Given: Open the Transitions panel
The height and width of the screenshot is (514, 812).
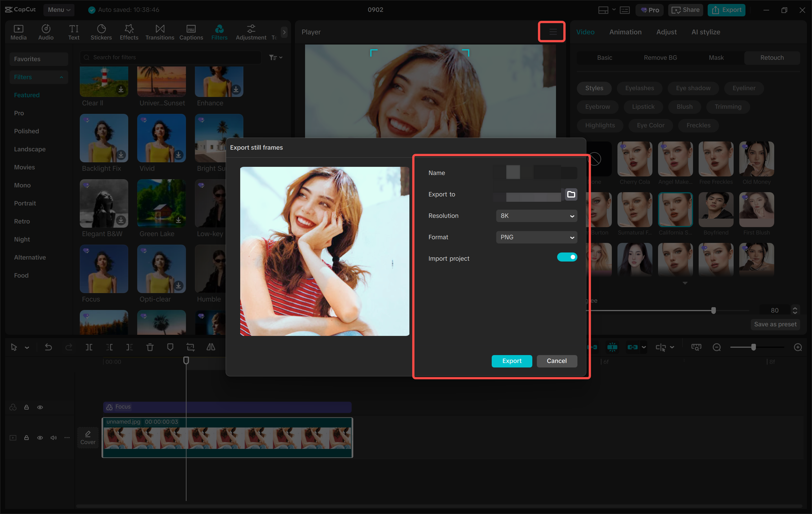Looking at the screenshot, I should pyautogui.click(x=160, y=32).
